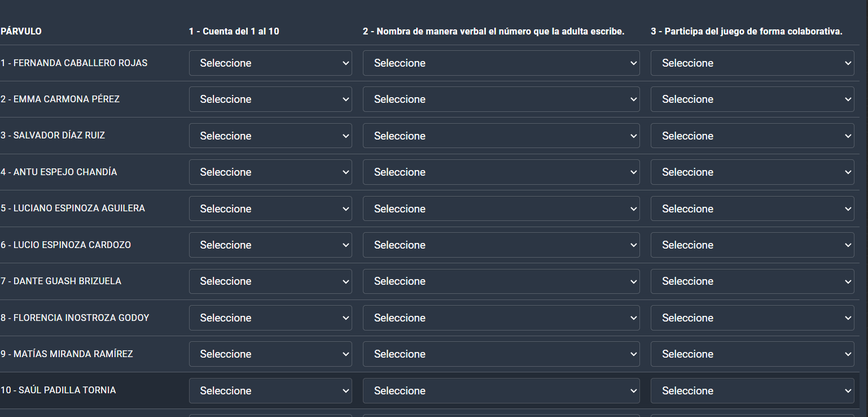Open Salvador Díaz Ruiz's 'Participa del juego' dropdown

click(752, 136)
